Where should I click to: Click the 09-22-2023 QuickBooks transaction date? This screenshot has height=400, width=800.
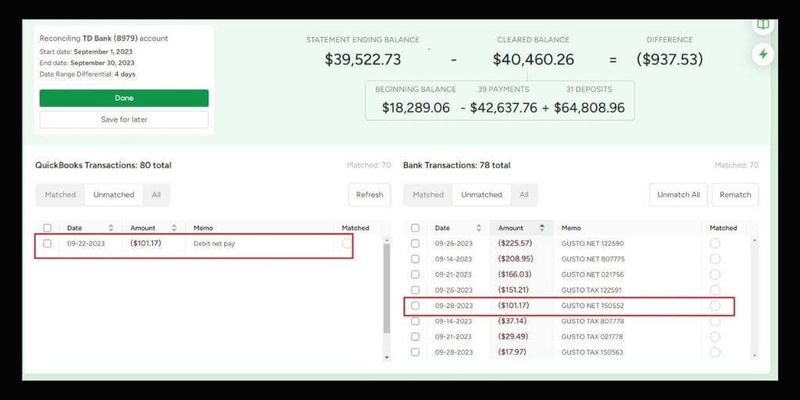[86, 243]
